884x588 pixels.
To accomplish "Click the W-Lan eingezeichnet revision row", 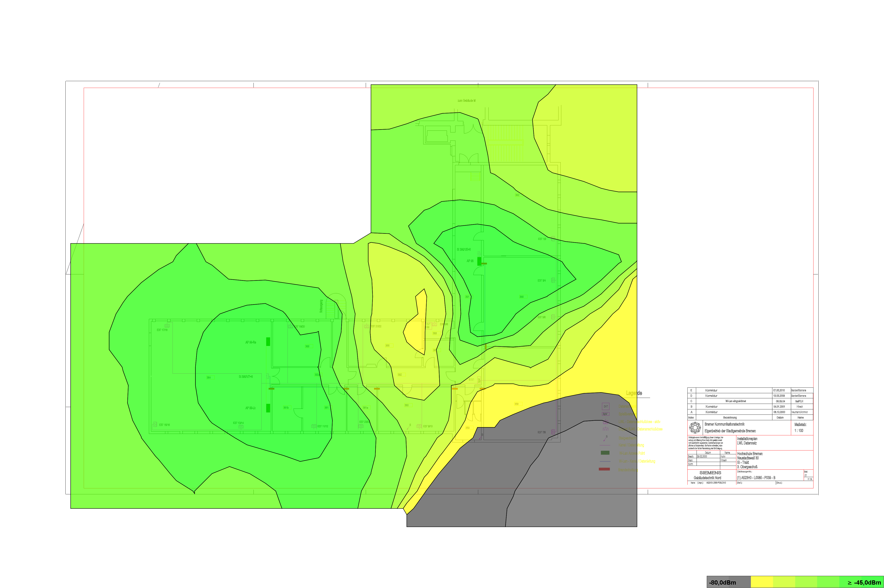I will tap(735, 401).
